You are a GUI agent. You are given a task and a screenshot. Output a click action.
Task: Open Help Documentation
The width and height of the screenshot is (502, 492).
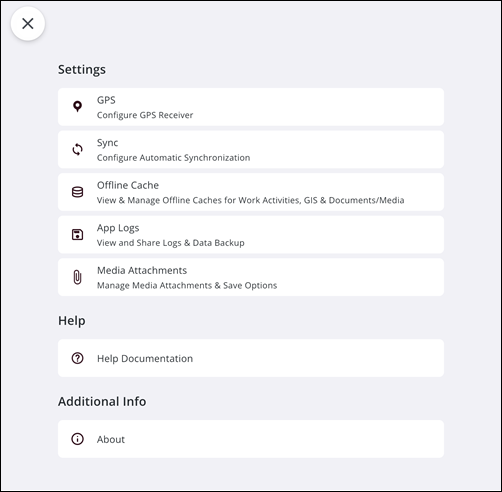click(x=251, y=358)
